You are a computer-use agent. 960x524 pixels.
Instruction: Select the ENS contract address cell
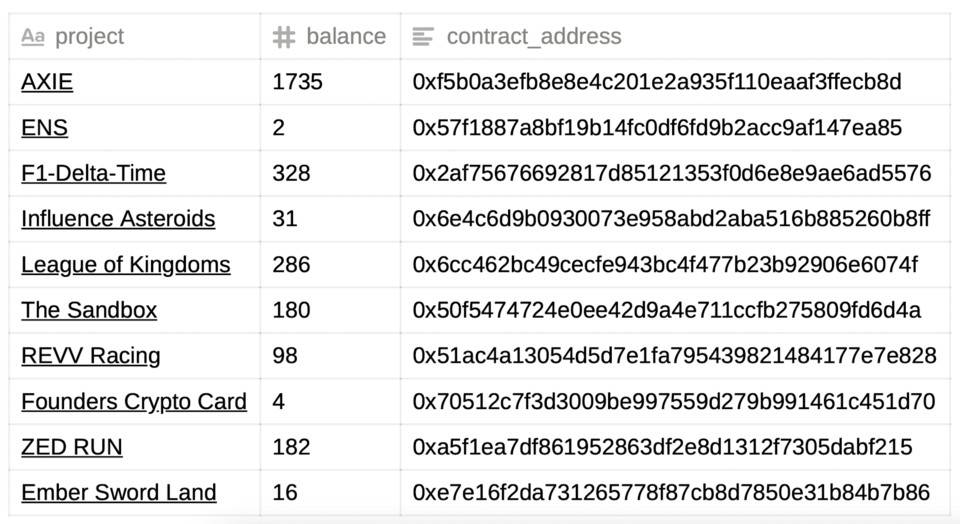tap(676, 128)
